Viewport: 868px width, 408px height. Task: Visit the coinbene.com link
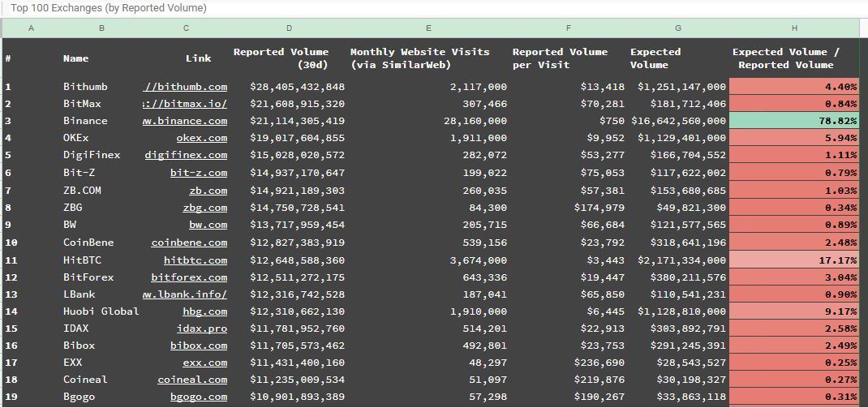click(189, 243)
